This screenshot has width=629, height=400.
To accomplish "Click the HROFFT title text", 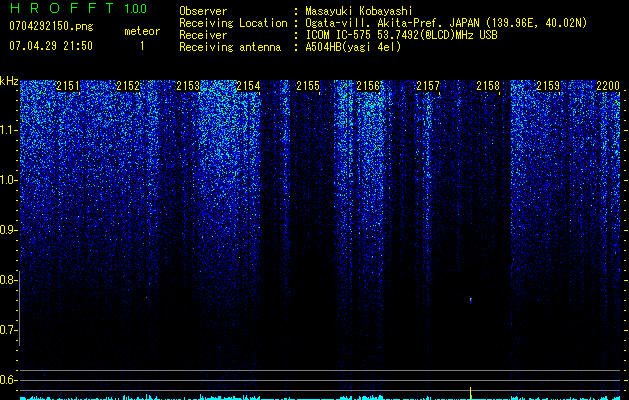I will click(62, 8).
